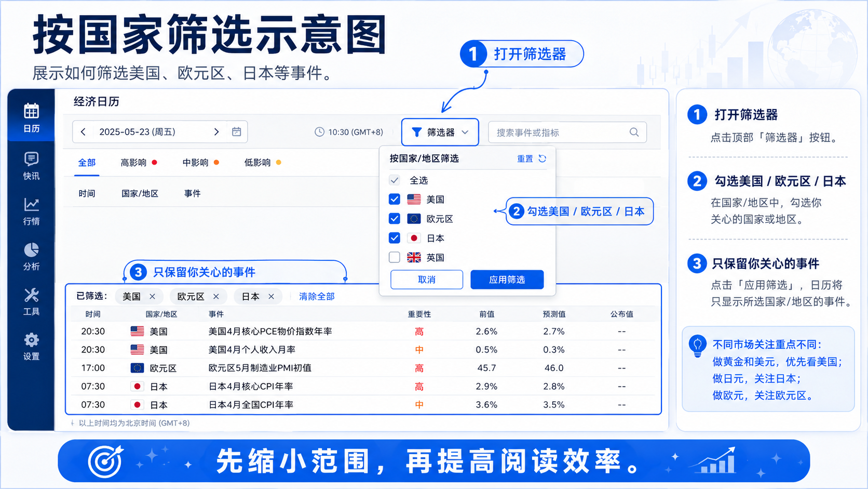Image resolution: width=868 pixels, height=489 pixels.
Task: Click the 重置 link text
Action: tap(525, 158)
